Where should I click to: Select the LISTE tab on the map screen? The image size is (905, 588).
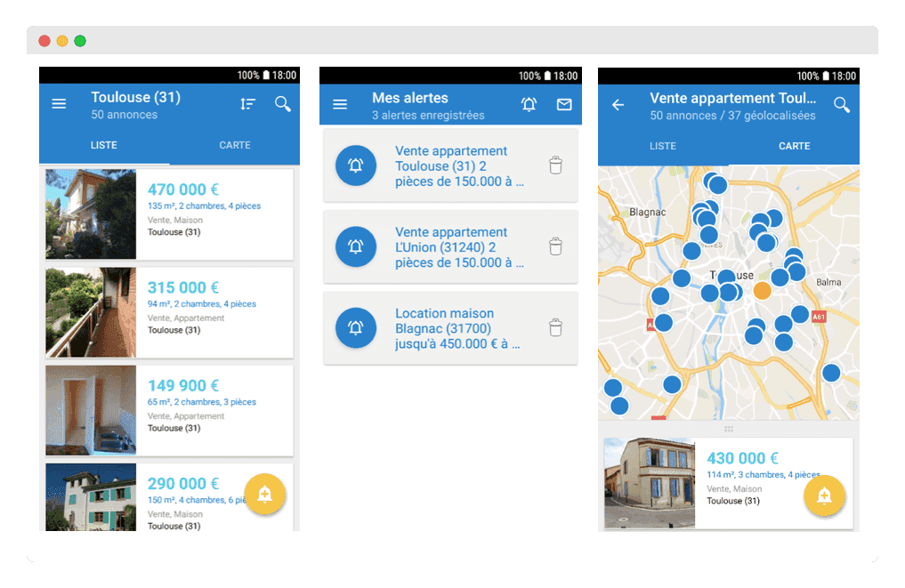(x=663, y=146)
